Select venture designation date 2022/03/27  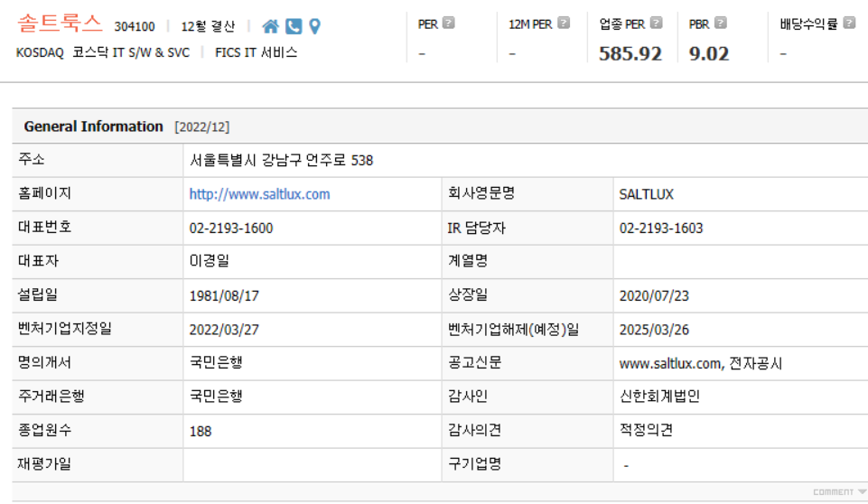(224, 330)
